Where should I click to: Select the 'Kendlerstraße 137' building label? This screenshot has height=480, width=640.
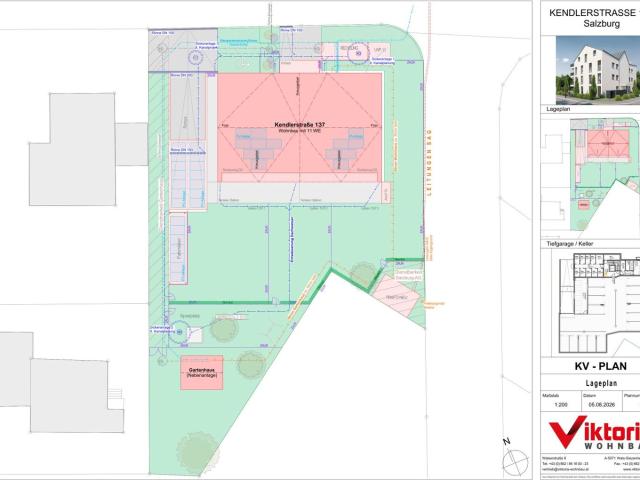click(x=300, y=124)
